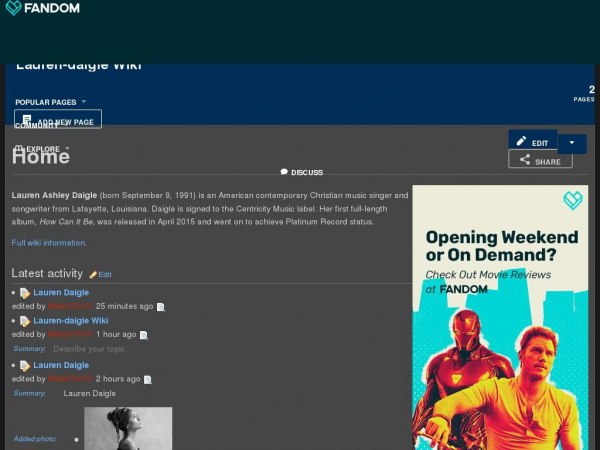600x450 pixels.
Task: Click the edit icon before the 2 hours ago entry
Action: (25, 366)
